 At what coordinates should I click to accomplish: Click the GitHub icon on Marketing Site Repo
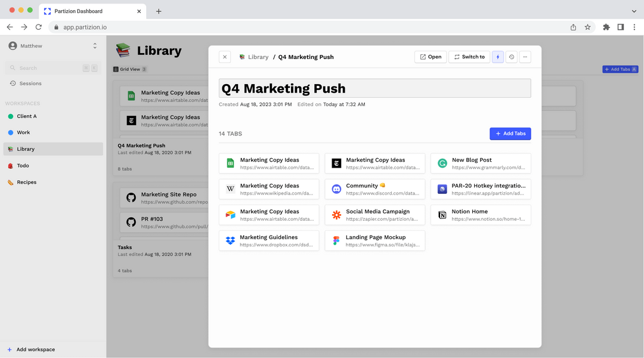(x=131, y=197)
